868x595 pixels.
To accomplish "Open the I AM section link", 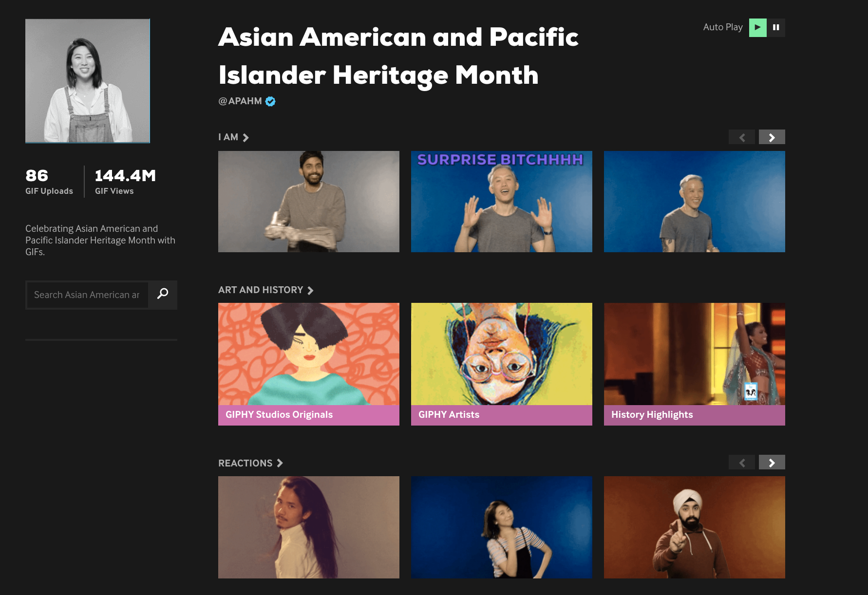I will [228, 137].
